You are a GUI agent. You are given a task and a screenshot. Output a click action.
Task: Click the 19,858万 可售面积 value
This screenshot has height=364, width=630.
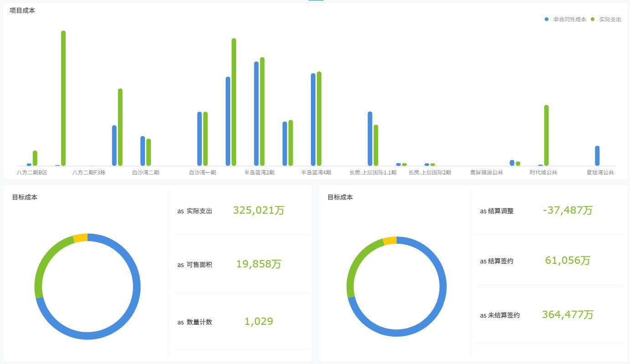[258, 264]
